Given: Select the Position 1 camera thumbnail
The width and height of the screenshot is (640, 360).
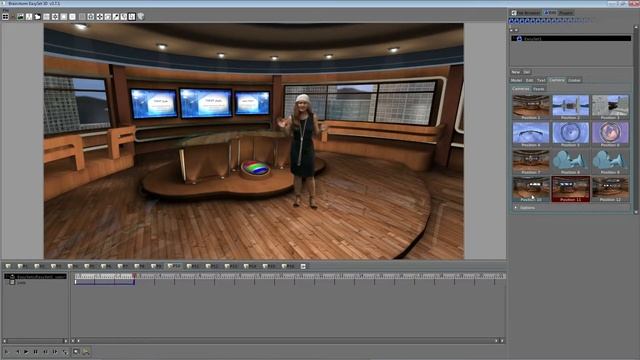Looking at the screenshot, I should 531,107.
